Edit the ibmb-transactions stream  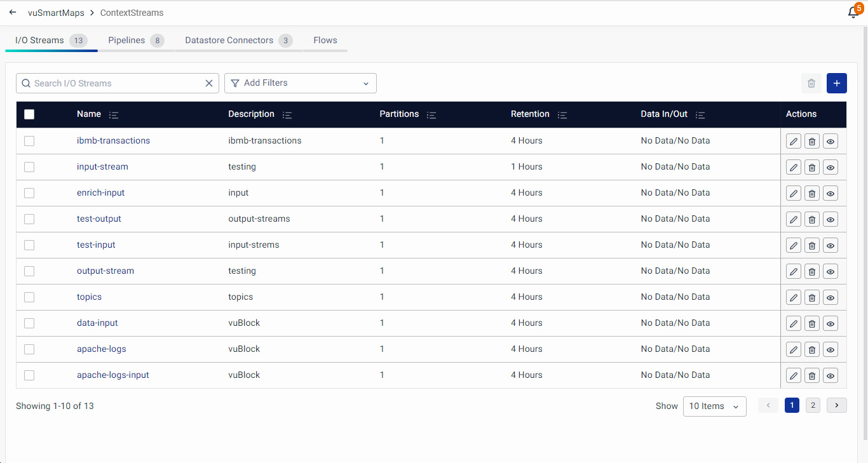(793, 141)
